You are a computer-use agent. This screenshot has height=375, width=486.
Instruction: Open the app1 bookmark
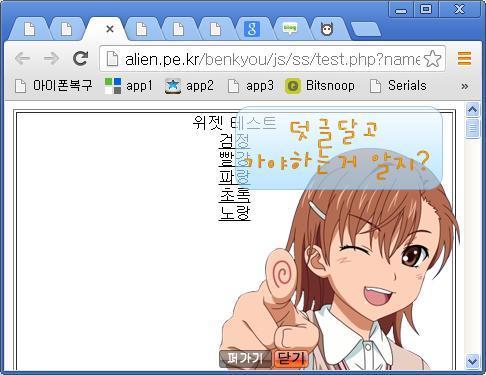tap(128, 86)
